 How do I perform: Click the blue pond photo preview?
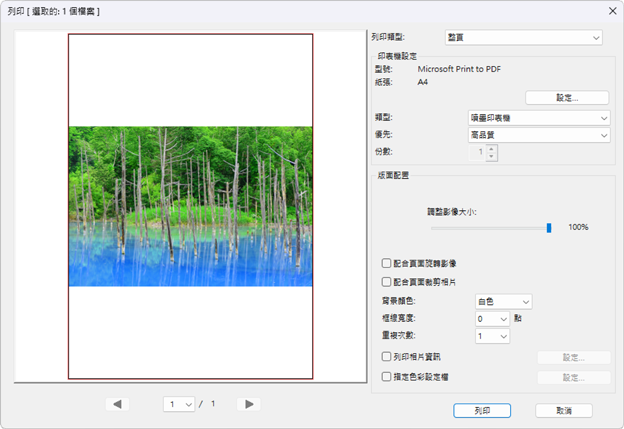coord(190,206)
